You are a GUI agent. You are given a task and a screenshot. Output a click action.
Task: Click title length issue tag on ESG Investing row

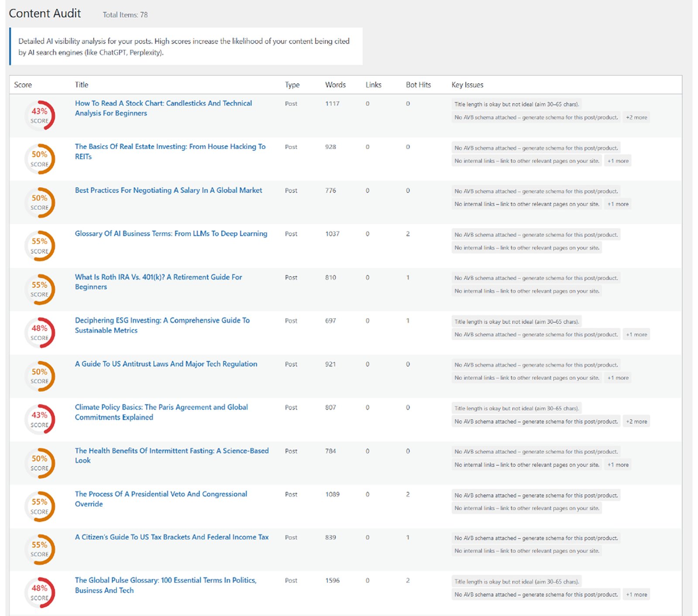click(x=517, y=322)
